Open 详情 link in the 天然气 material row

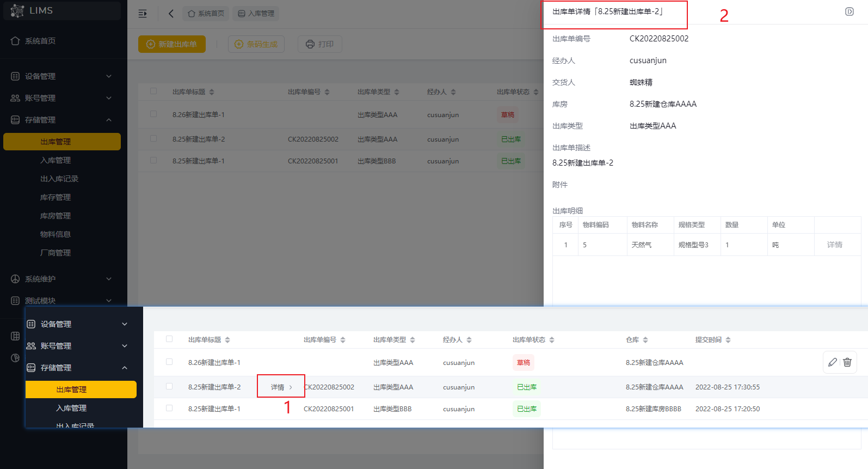click(834, 245)
